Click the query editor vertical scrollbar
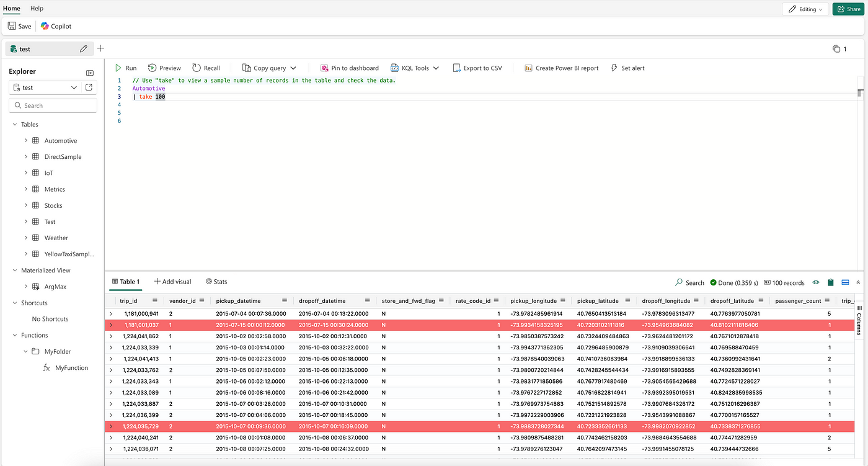The width and height of the screenshot is (868, 466). pos(860,93)
